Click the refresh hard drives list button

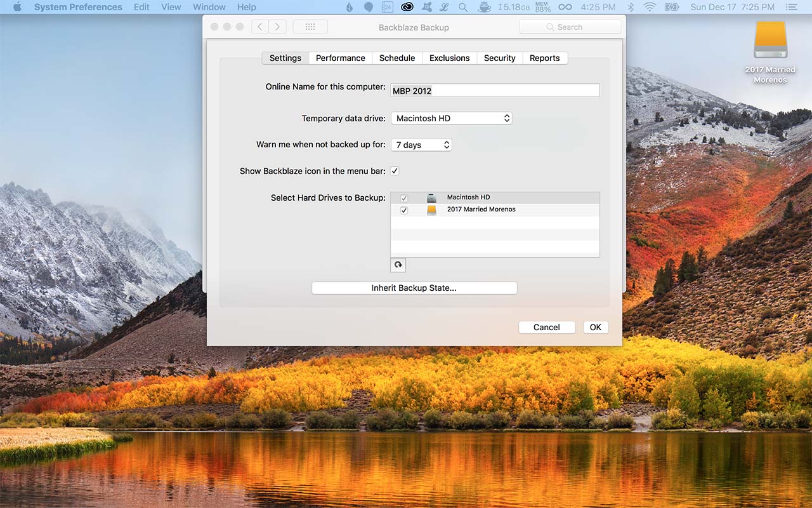point(398,265)
